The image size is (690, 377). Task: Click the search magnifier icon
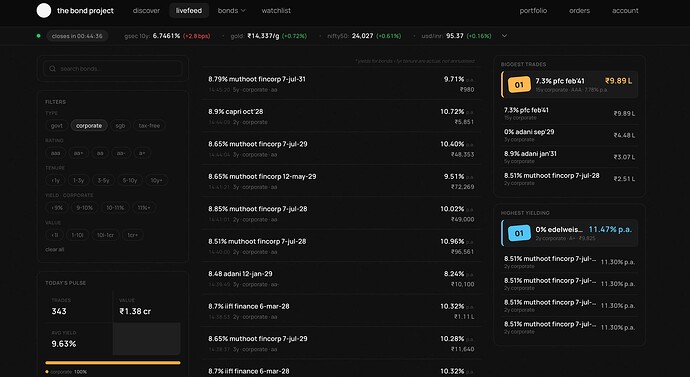coord(53,69)
